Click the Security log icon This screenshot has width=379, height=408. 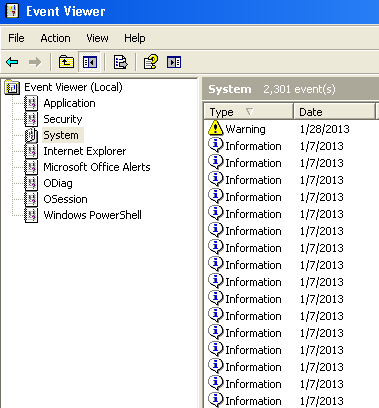[x=31, y=119]
